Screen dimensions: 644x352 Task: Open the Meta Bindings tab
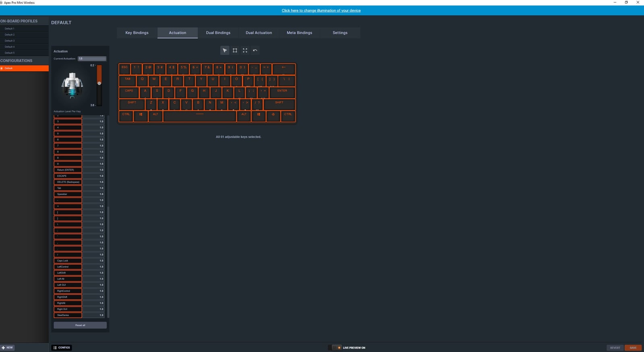[299, 33]
